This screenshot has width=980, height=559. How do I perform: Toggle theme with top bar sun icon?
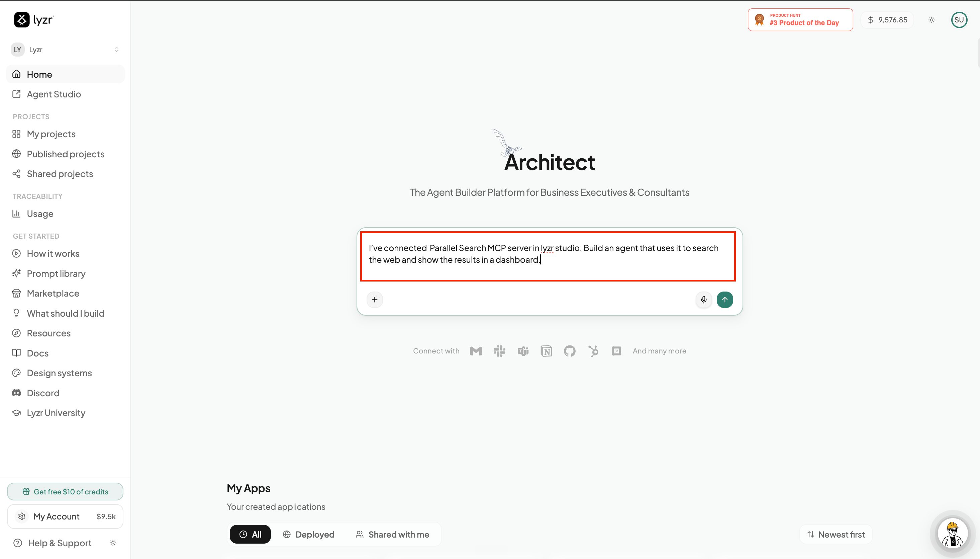coord(931,20)
